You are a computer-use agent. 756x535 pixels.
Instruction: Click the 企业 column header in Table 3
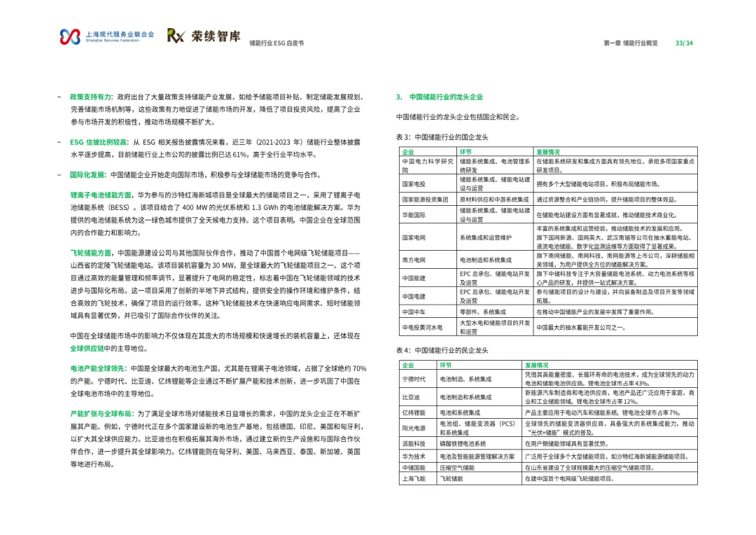[x=428, y=151]
